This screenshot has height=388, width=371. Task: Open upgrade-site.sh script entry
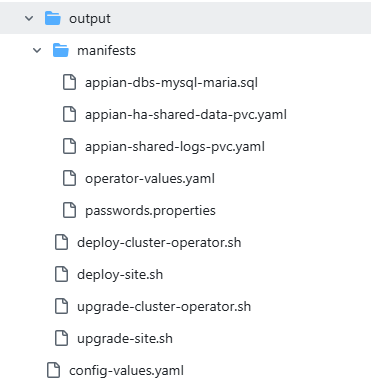point(125,339)
